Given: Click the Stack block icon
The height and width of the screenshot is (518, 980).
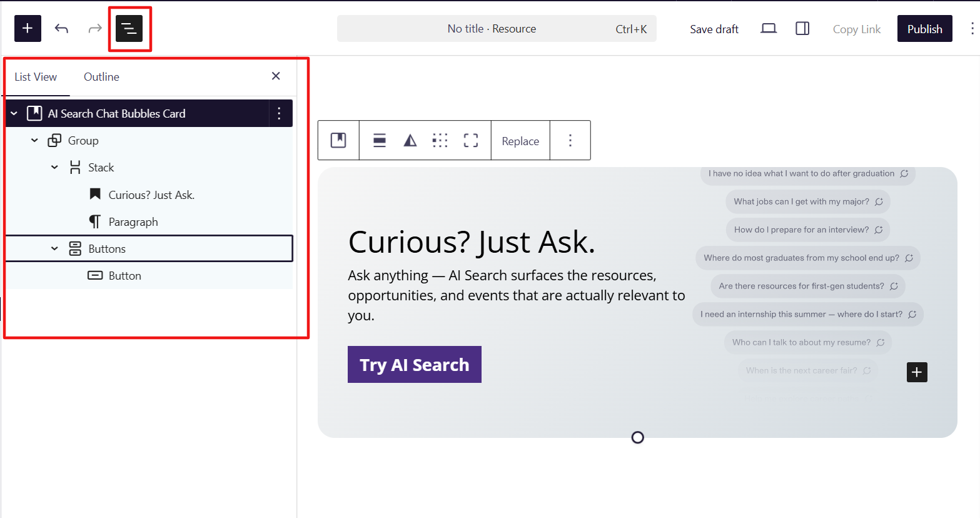Looking at the screenshot, I should (x=75, y=167).
